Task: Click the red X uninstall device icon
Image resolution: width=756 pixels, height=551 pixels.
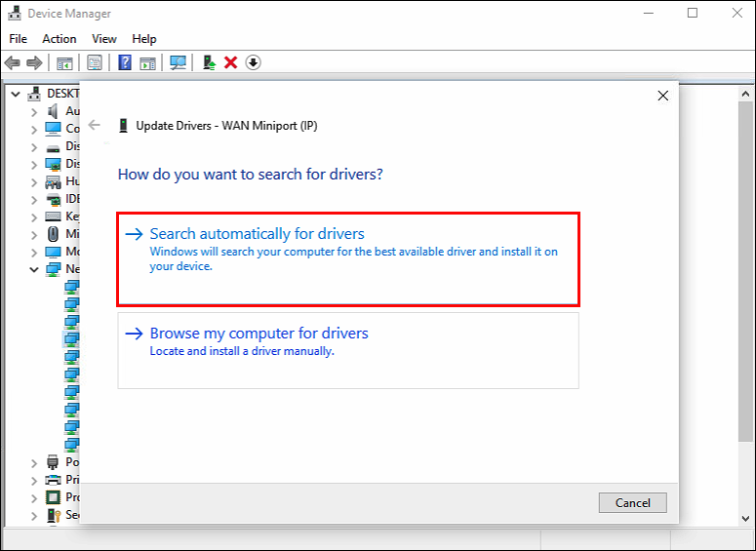Action: 231,62
